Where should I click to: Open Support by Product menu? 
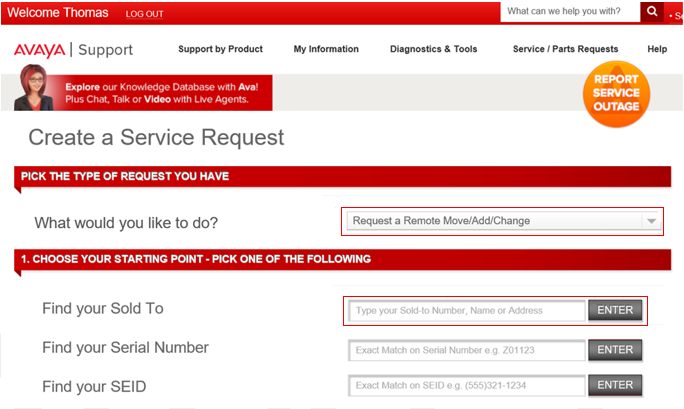(220, 49)
